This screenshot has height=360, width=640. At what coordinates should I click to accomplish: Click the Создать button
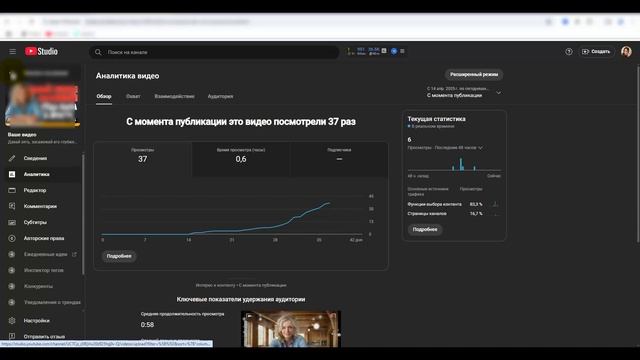(x=596, y=51)
